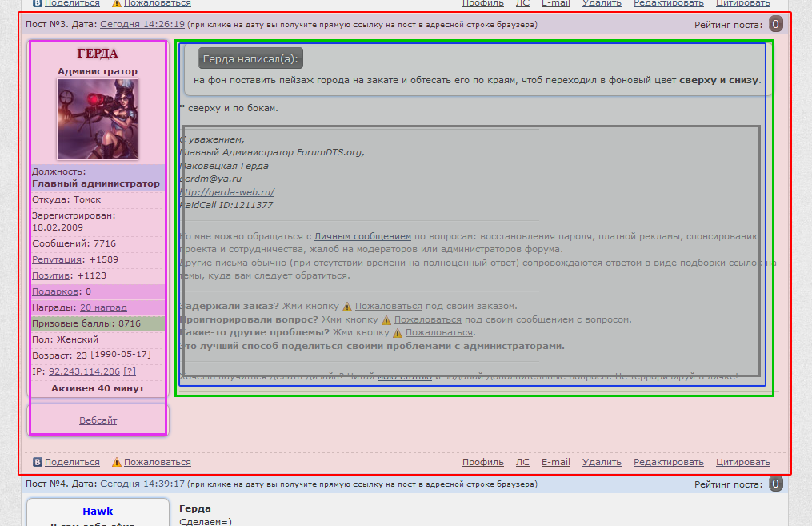Click the post №3 rating badge
This screenshot has height=526, width=812.
[775, 24]
